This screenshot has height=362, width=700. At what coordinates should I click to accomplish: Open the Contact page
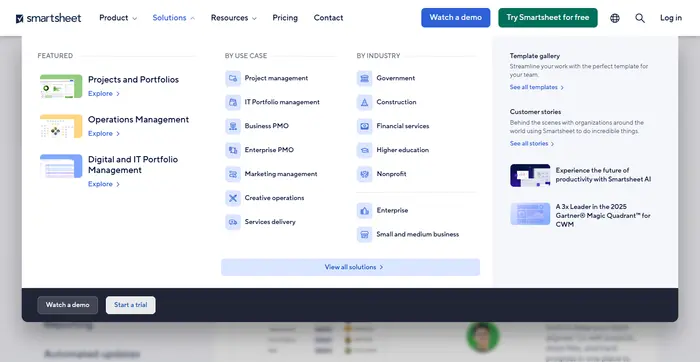click(x=328, y=18)
